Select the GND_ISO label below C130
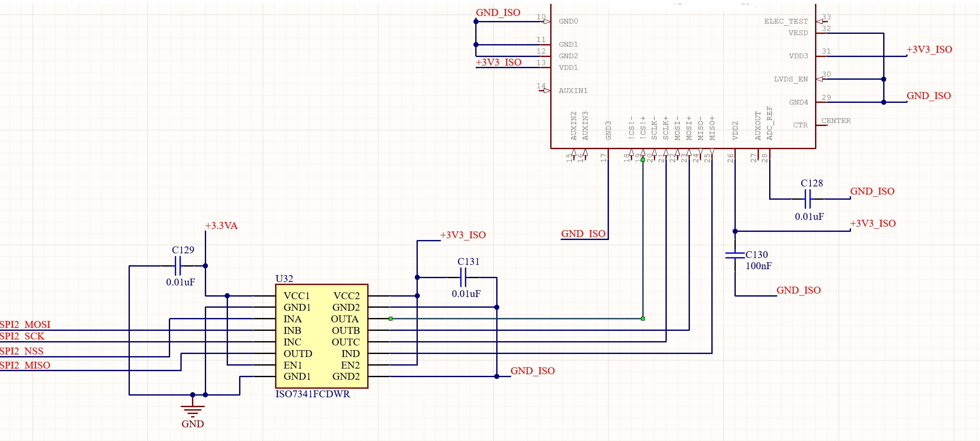The image size is (980, 441). (x=798, y=290)
